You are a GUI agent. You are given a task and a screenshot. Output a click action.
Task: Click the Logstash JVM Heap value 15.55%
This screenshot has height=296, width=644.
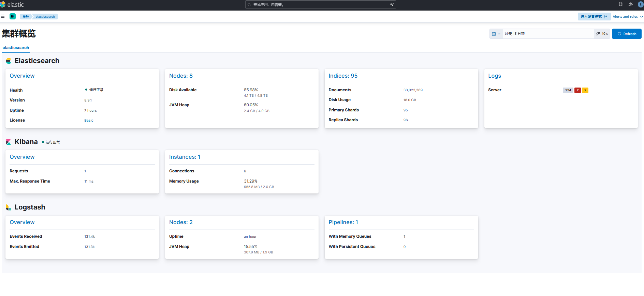pyautogui.click(x=251, y=247)
